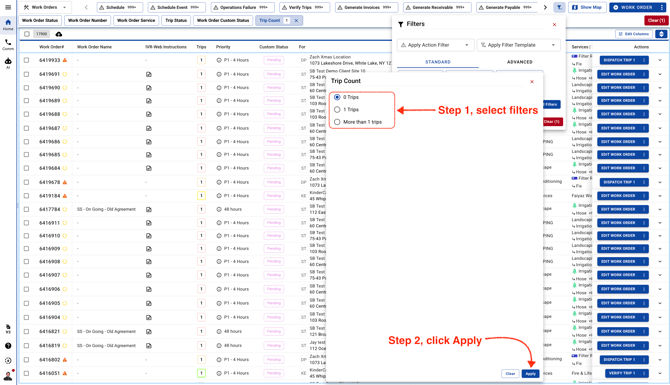Click the trips badge for order 6416051
670x385 pixels.
pyautogui.click(x=201, y=373)
